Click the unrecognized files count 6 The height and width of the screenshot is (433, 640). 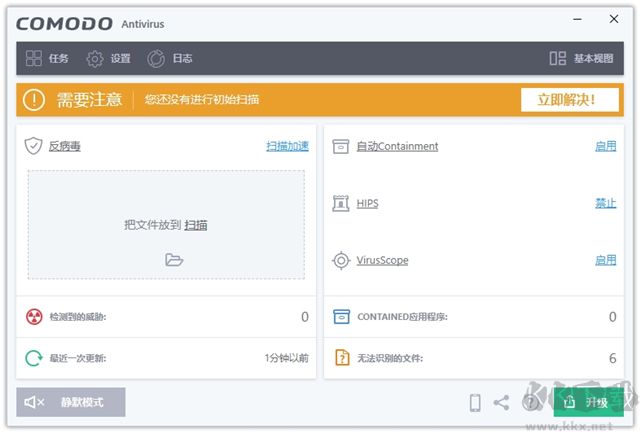point(613,358)
